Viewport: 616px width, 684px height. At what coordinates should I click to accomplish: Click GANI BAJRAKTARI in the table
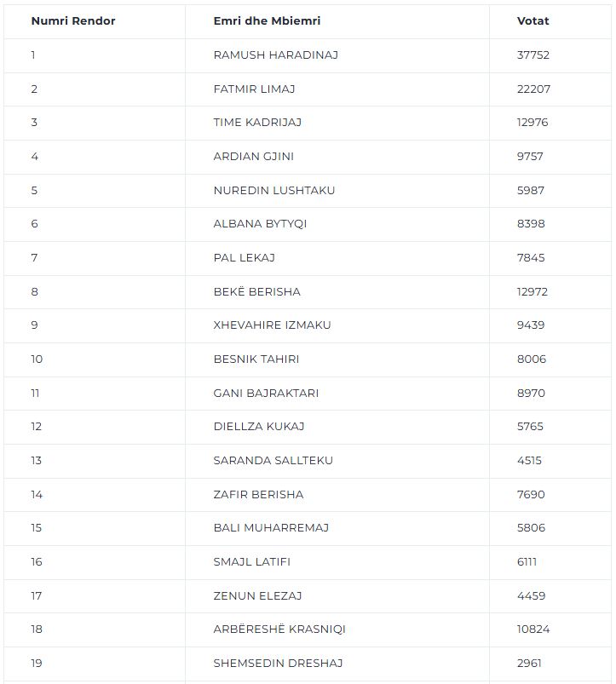click(266, 393)
